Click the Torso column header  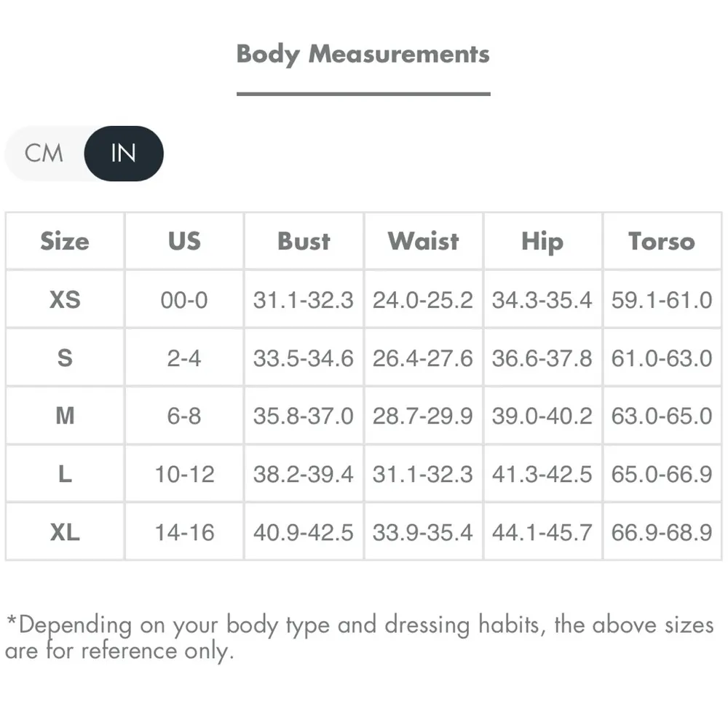pos(662,241)
